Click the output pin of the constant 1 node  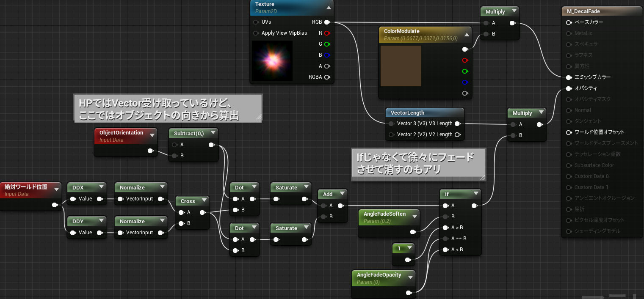pos(409,260)
